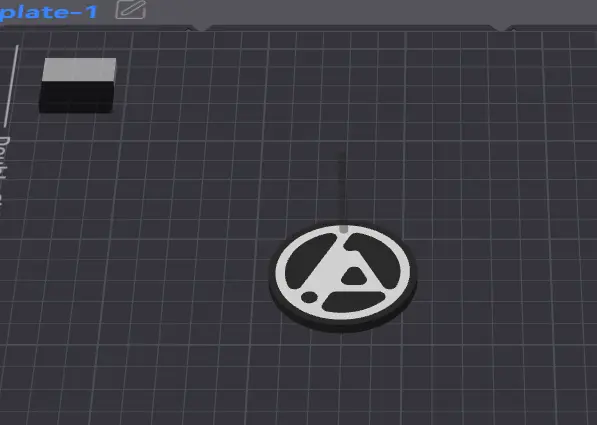Click the bottom curved cutout of the emblem

click(x=353, y=302)
